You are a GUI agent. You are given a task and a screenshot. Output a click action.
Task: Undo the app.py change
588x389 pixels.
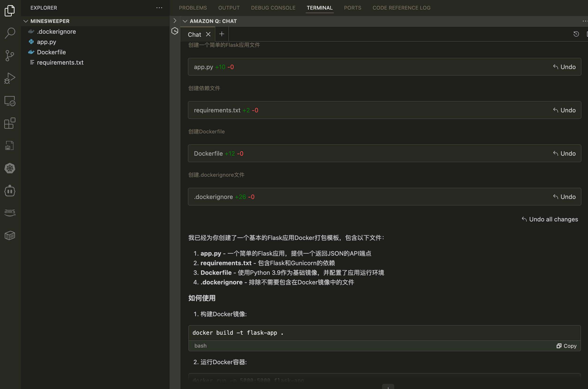pos(564,67)
